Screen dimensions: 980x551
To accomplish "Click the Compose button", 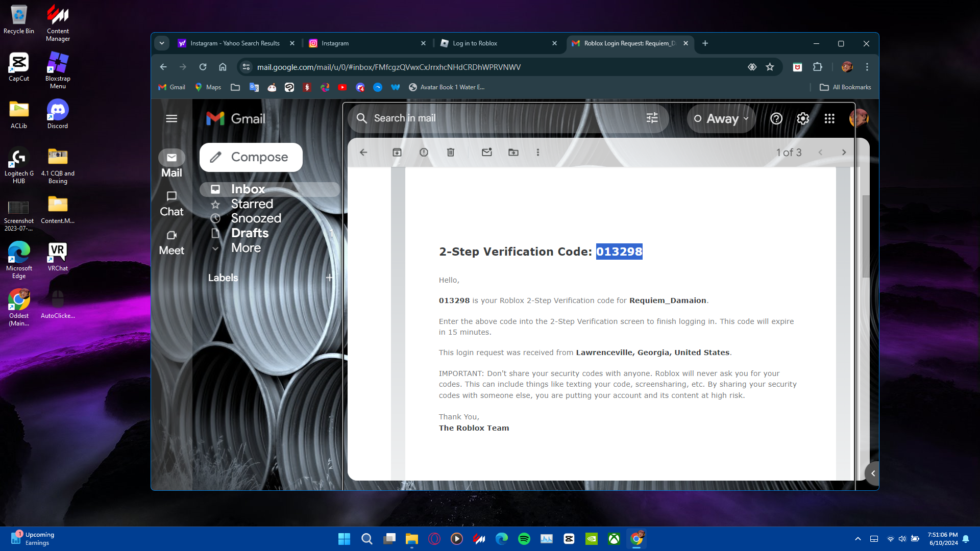I will pyautogui.click(x=251, y=157).
